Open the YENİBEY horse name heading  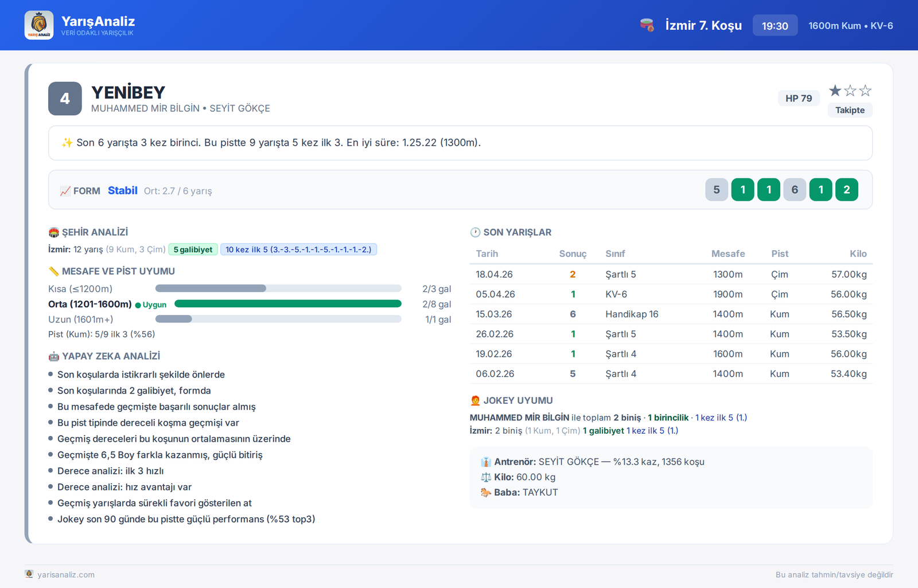(x=128, y=92)
